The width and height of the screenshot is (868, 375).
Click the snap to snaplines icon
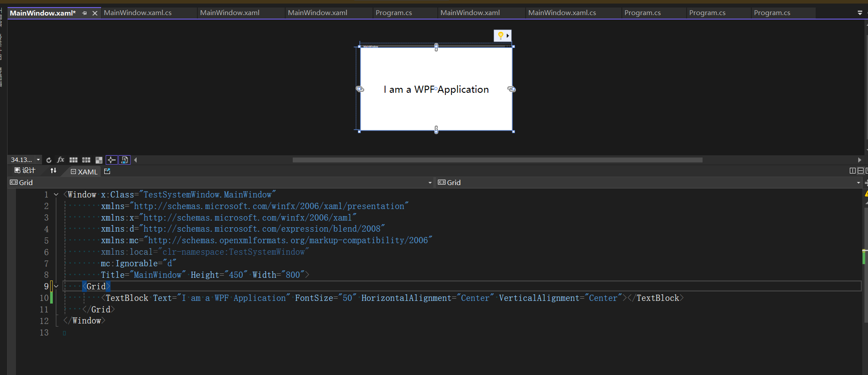point(112,160)
